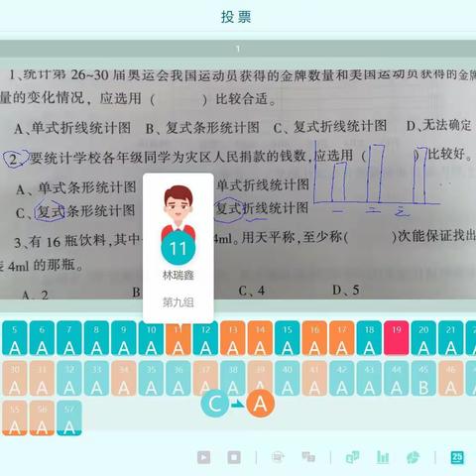Image resolution: width=476 pixels, height=476 pixels.
Task: Select student card number 10
Action: 151,338
